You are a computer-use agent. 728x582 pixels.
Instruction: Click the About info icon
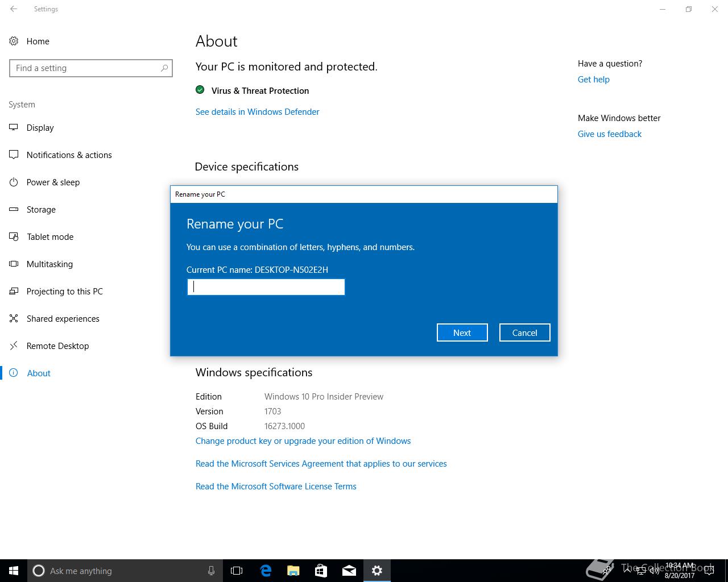[14, 373]
